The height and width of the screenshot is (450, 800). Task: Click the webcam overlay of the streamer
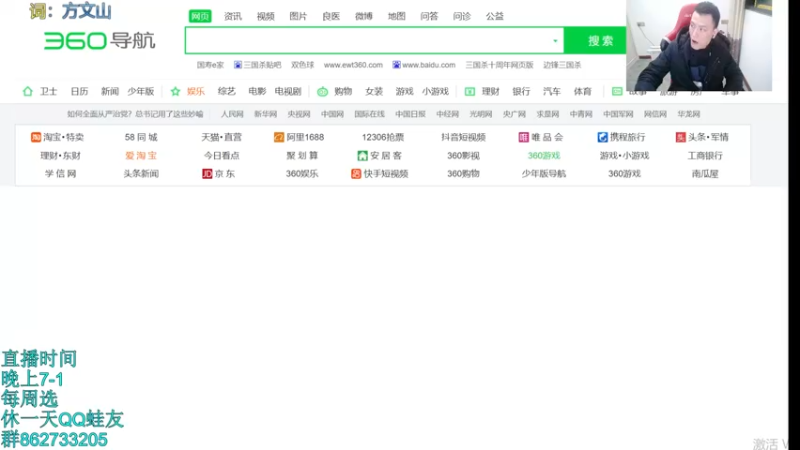699,45
